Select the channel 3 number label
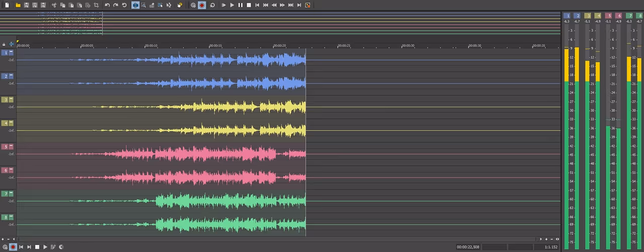Image resolution: width=644 pixels, height=252 pixels. 5,100
